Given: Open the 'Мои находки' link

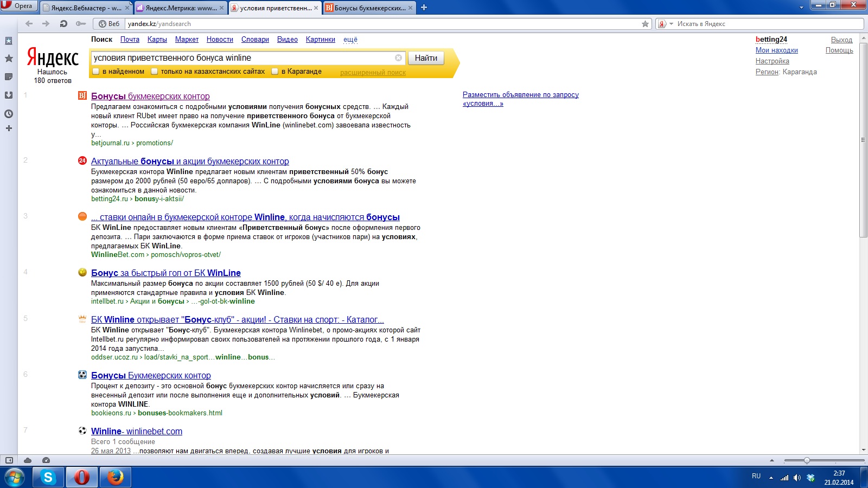Looking at the screenshot, I should click(x=777, y=50).
